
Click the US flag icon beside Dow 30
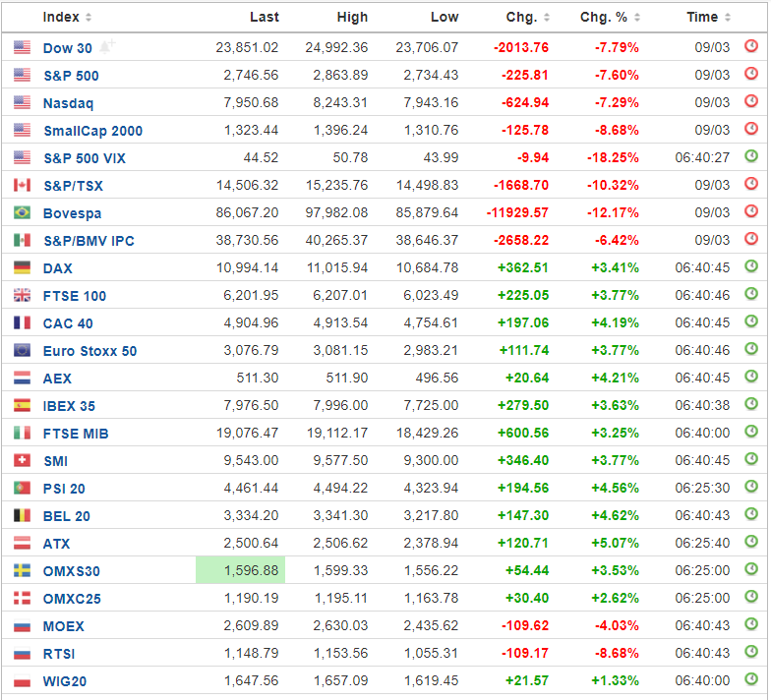22,47
